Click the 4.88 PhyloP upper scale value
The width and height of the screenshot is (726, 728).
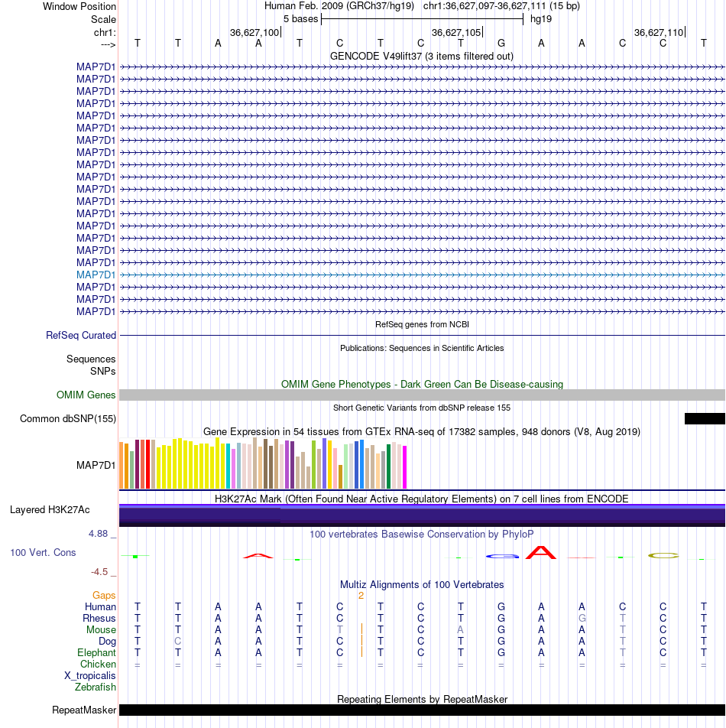[99, 534]
